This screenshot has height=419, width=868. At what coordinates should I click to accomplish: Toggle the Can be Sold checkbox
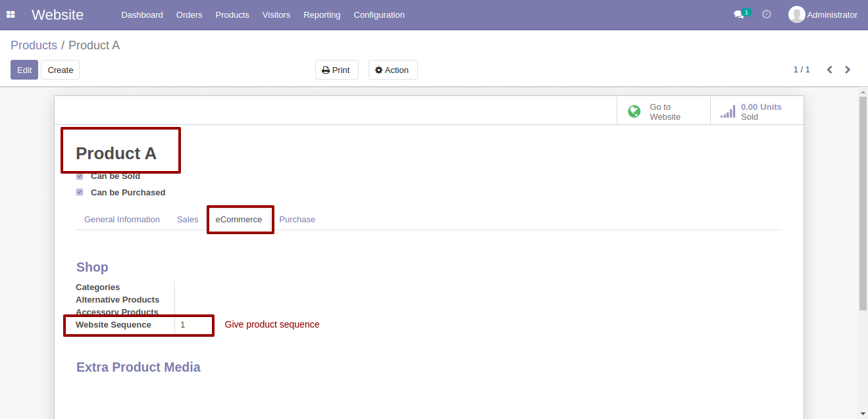click(x=80, y=176)
